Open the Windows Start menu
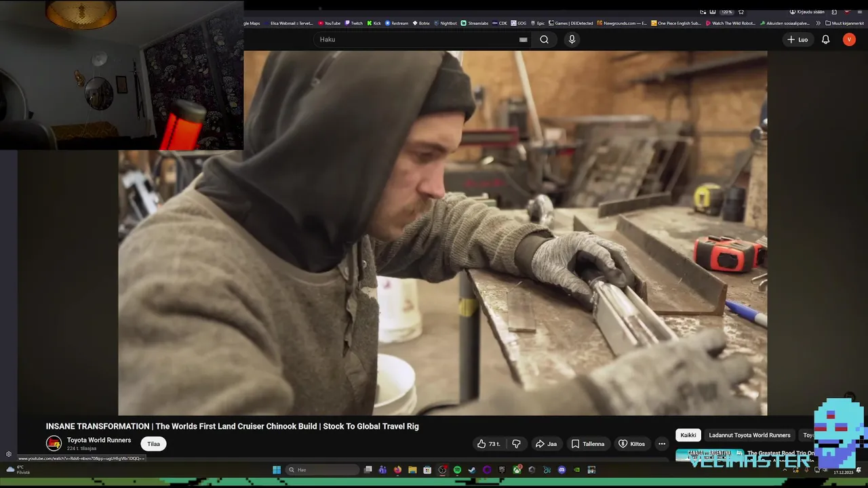The image size is (868, 488). pos(277,470)
